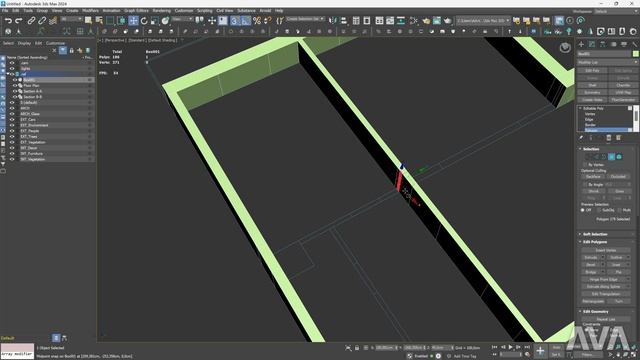Click the object color swatch next to name
The image size is (640, 360).
tap(636, 54)
